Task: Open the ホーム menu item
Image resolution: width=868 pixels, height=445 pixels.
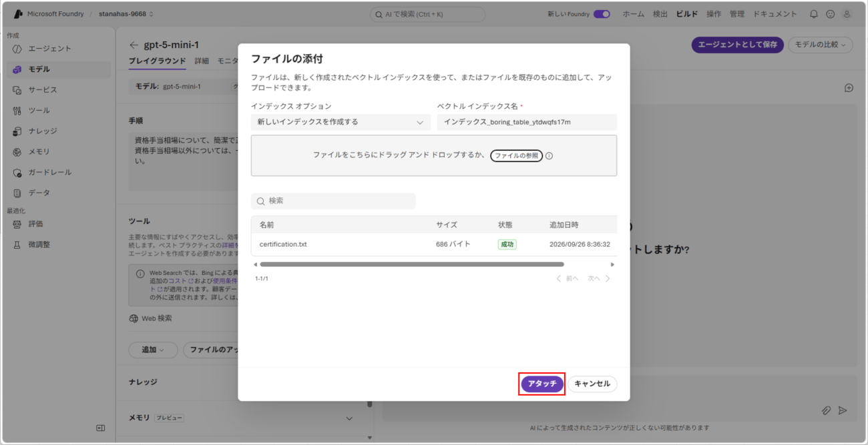Action: click(634, 14)
